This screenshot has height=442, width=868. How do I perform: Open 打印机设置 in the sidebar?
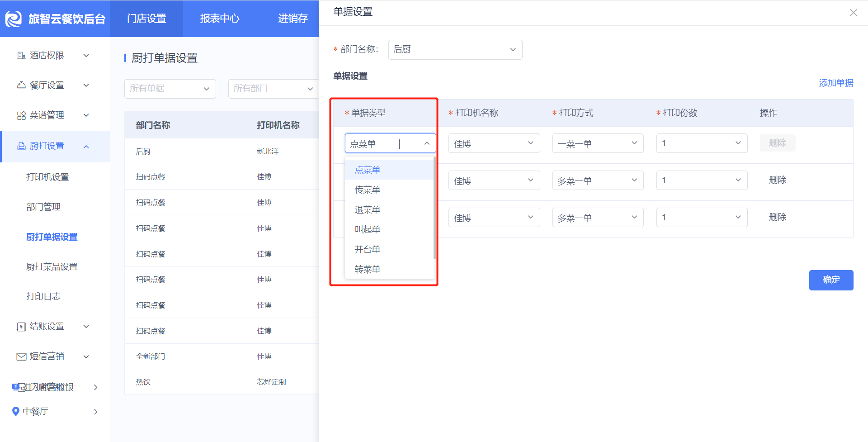pos(47,177)
